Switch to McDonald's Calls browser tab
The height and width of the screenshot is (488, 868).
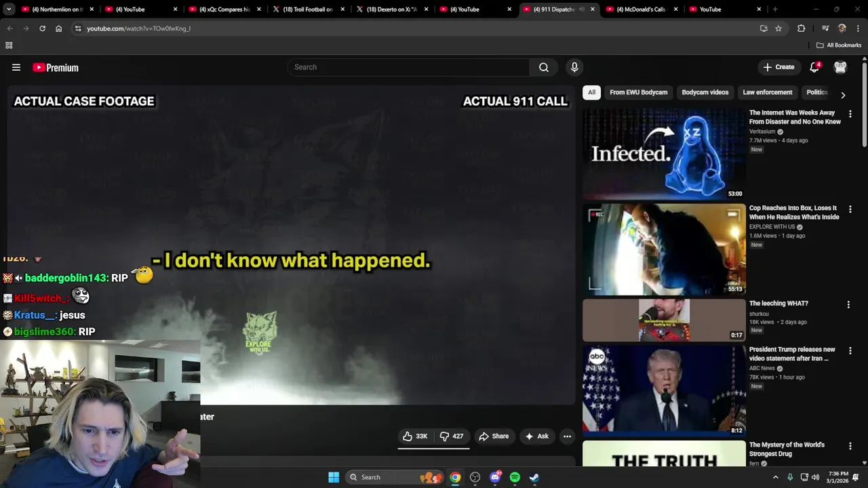640,9
